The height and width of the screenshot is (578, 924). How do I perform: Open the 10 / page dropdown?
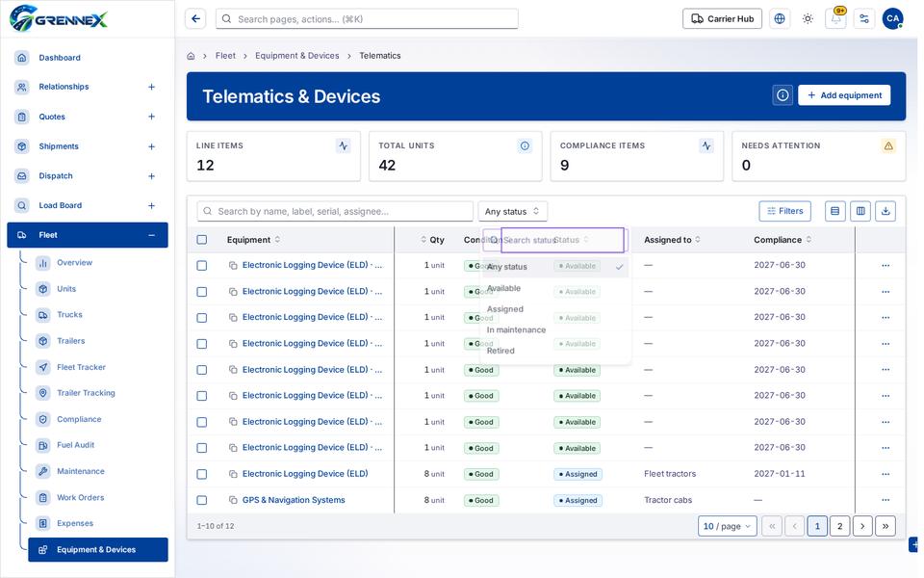727,526
